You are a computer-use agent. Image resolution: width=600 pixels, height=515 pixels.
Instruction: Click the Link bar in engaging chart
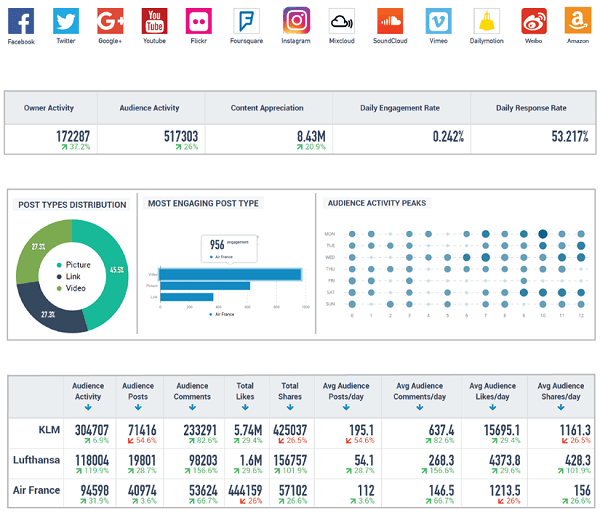tap(187, 297)
